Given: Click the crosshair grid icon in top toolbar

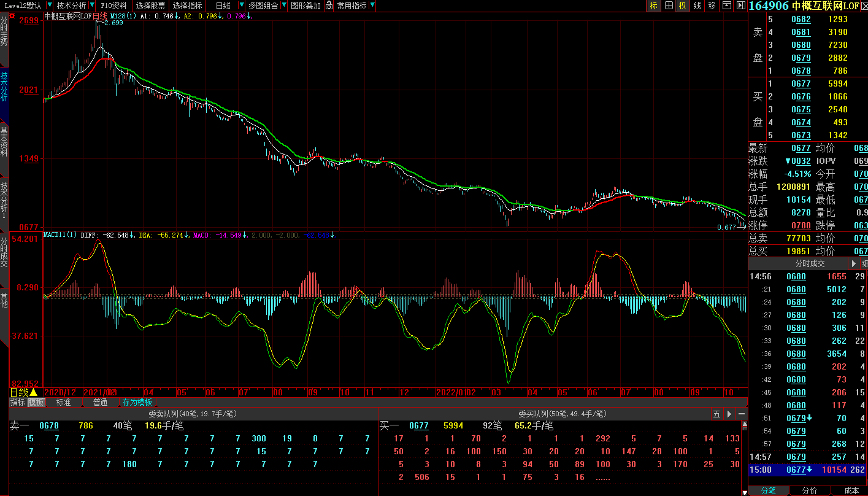Looking at the screenshot, I should coord(669,6).
